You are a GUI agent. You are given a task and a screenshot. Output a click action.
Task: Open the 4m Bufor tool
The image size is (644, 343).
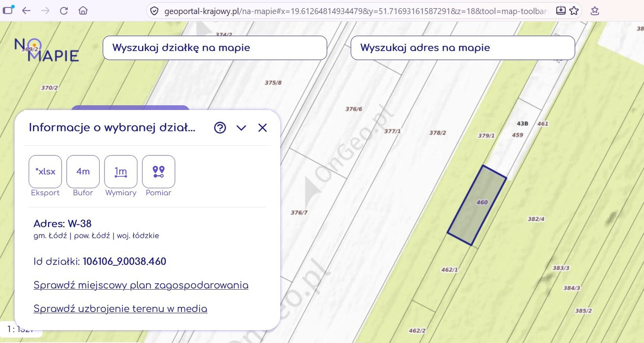[83, 171]
